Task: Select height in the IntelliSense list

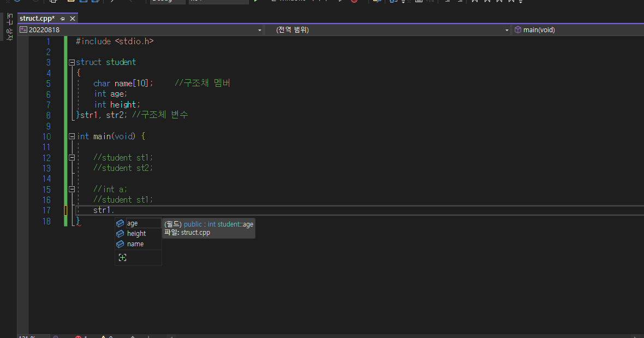Action: 138,234
